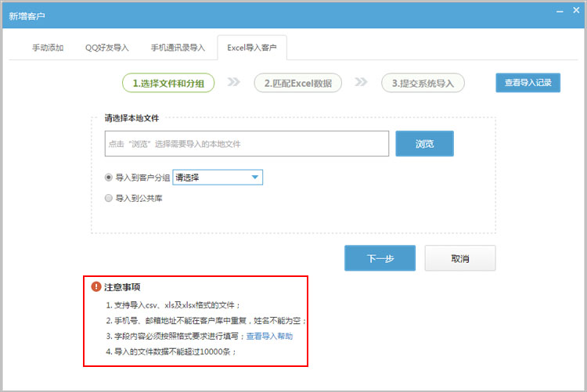Click the 新增客户 title text
Screen dimensions: 587x392
[27, 16]
